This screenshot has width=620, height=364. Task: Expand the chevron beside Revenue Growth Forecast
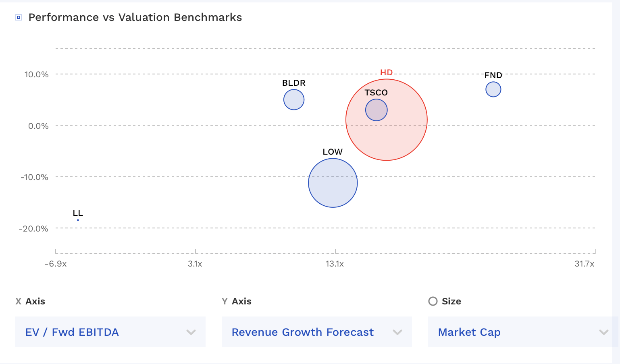click(397, 332)
